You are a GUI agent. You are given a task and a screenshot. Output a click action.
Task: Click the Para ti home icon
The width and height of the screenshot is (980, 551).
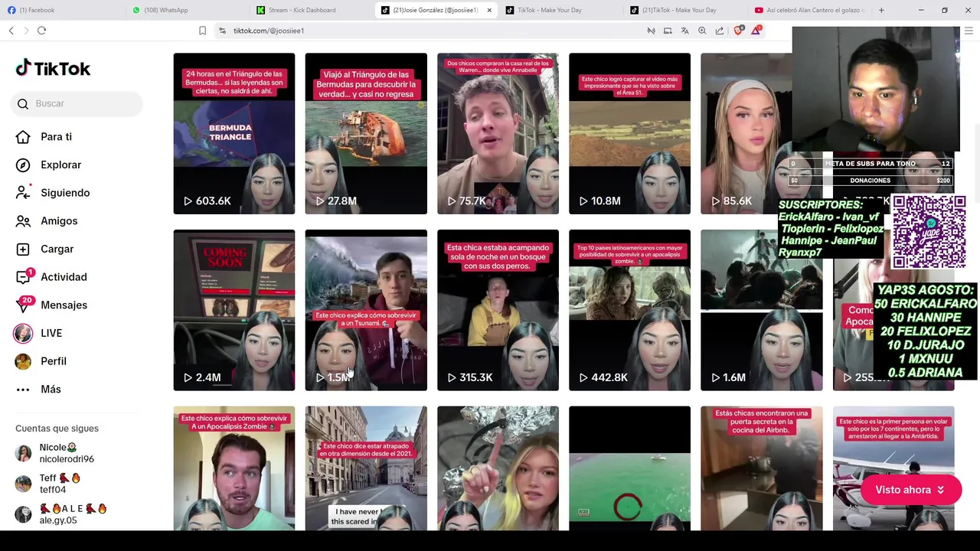[x=23, y=137]
